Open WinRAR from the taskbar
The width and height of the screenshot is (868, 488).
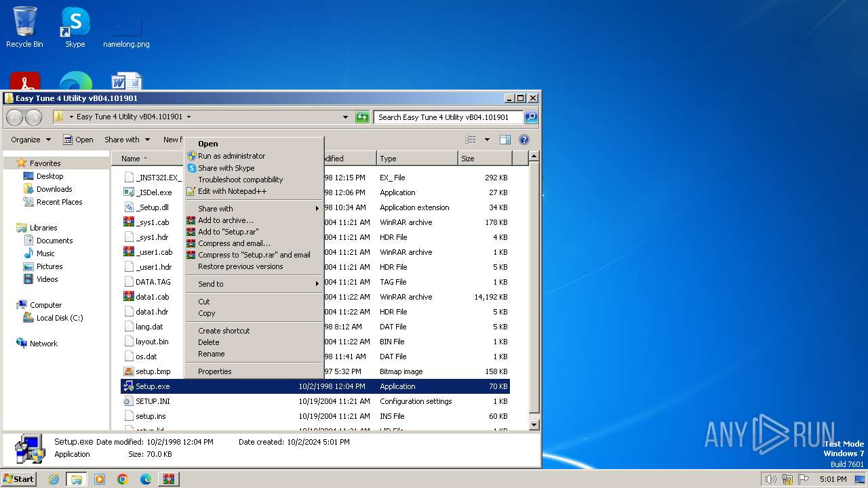pos(168,479)
